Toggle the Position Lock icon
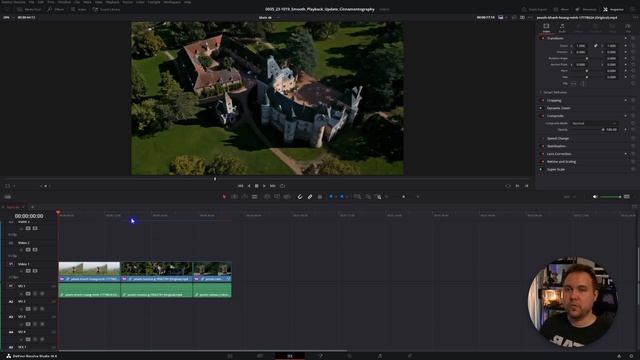 pyautogui.click(x=320, y=197)
